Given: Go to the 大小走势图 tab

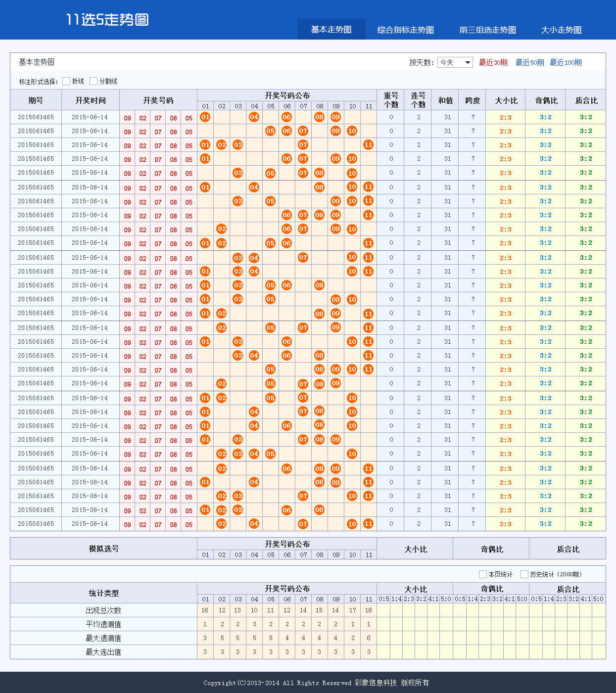Looking at the screenshot, I should point(561,30).
